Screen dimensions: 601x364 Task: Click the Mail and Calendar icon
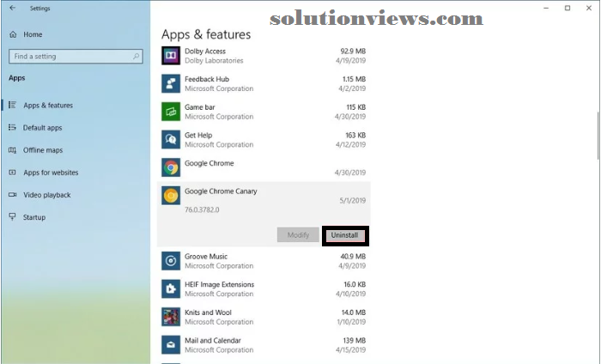(171, 345)
